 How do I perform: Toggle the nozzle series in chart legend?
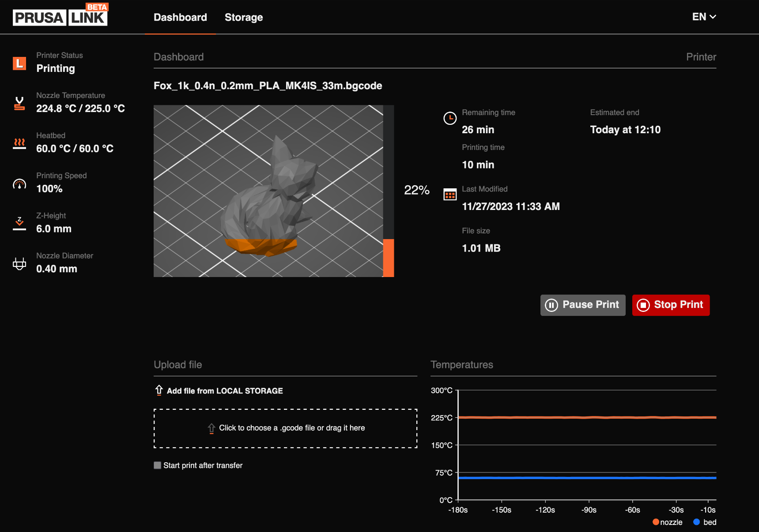pos(667,522)
